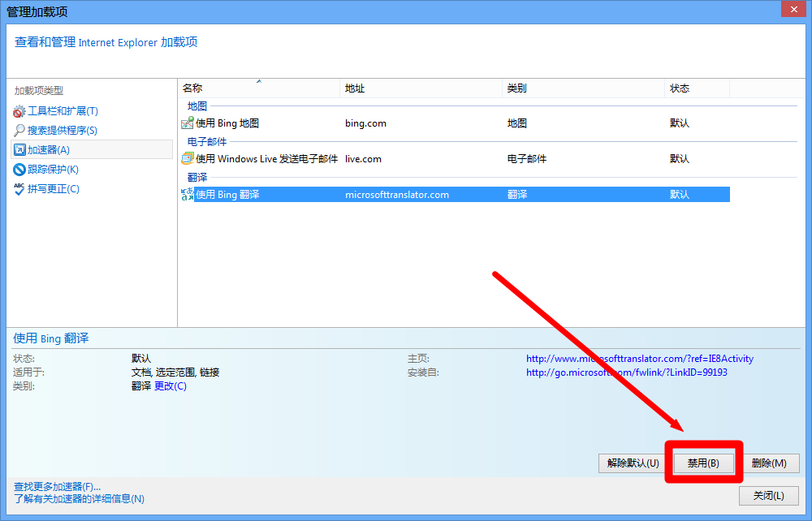Sort list by 状态 column header

point(697,88)
